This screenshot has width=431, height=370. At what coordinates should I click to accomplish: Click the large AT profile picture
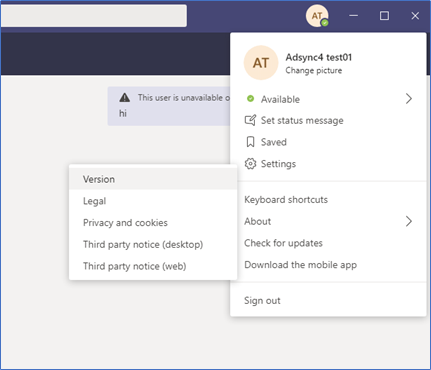(261, 63)
